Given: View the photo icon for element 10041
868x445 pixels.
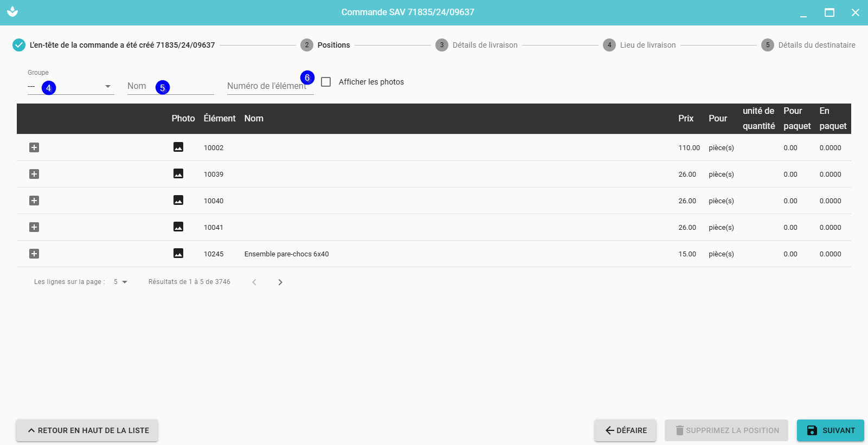Looking at the screenshot, I should point(178,227).
